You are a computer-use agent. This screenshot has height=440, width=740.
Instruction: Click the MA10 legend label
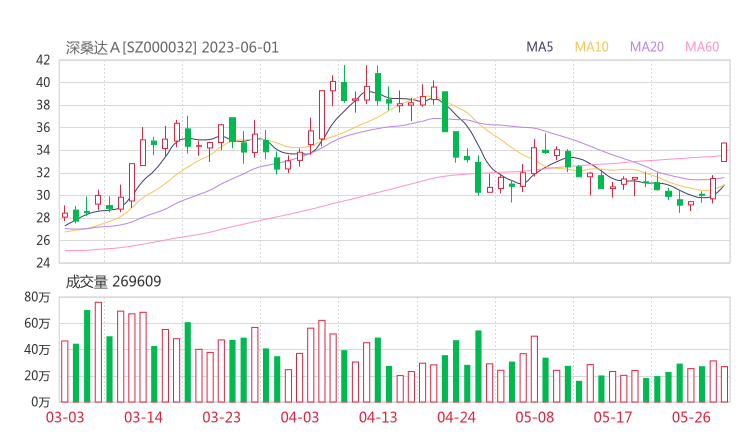point(591,47)
